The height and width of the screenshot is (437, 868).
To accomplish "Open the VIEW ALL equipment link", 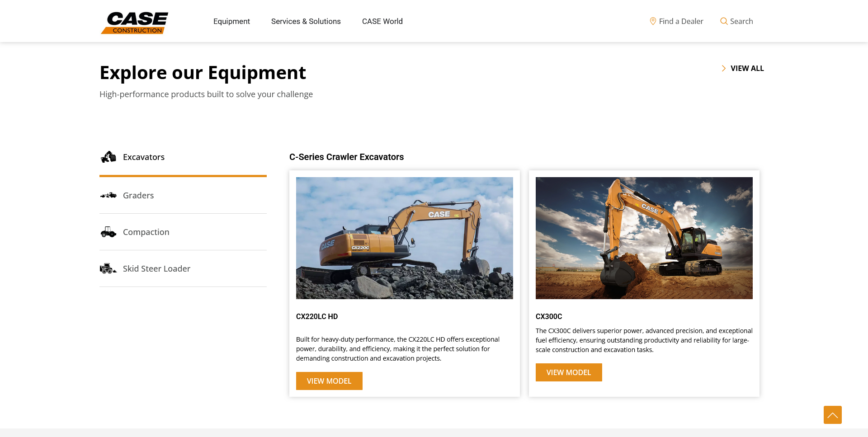I will point(747,68).
